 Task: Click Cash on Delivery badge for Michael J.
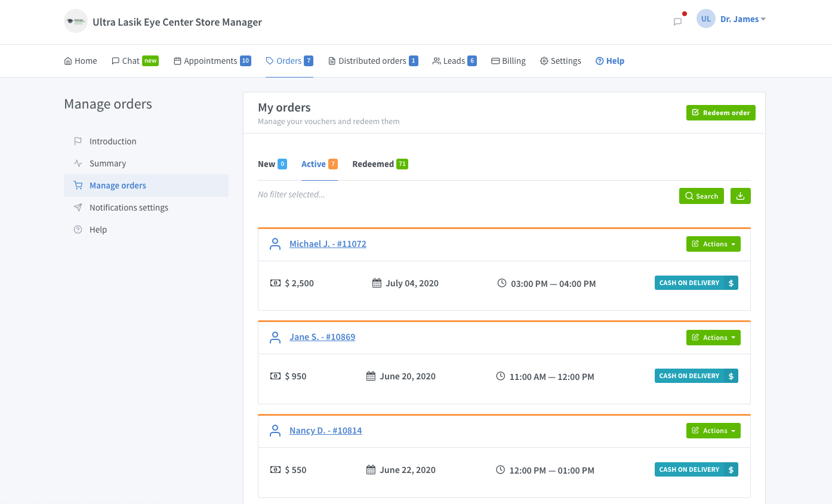[697, 283]
